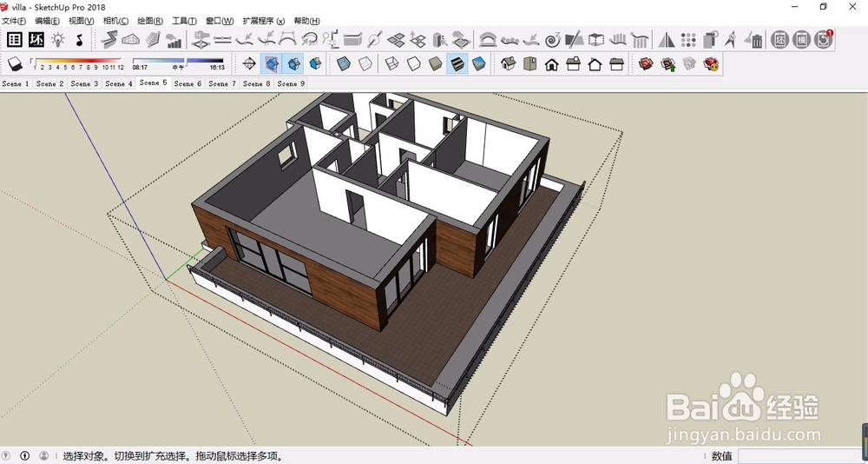Click the round 模 icon
The width and height of the screenshot is (868, 464).
point(801,39)
